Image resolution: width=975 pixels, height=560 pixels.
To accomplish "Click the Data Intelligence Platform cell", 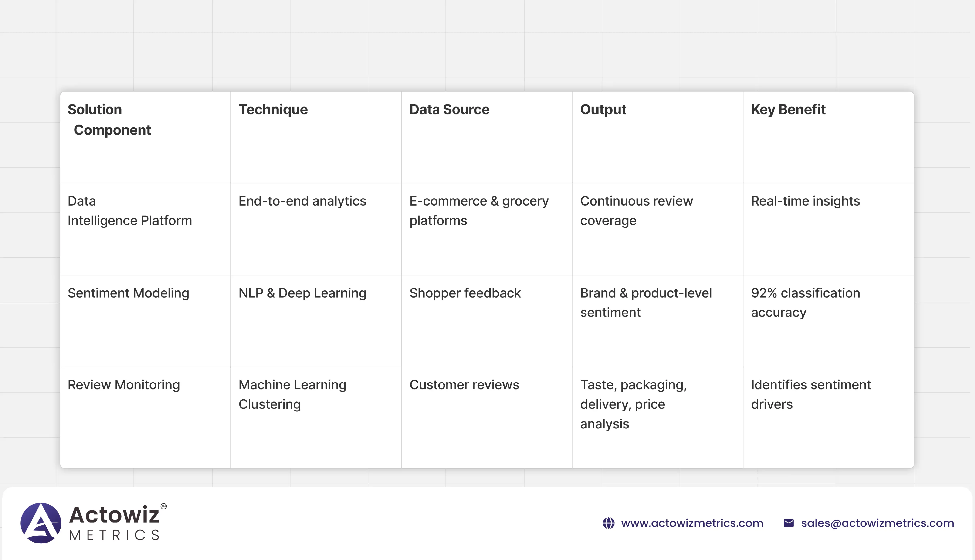I will tap(130, 211).
